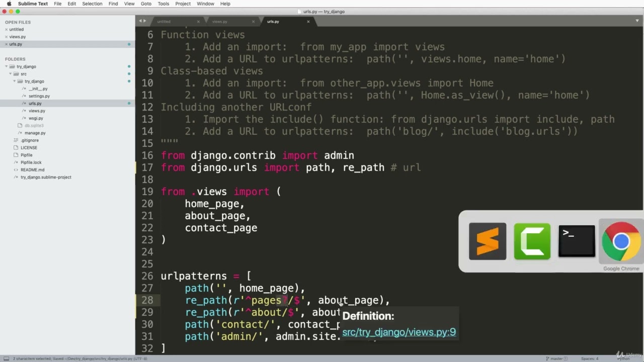This screenshot has height=362, width=644.
Task: Select views.py in Open Files
Action: (18, 37)
